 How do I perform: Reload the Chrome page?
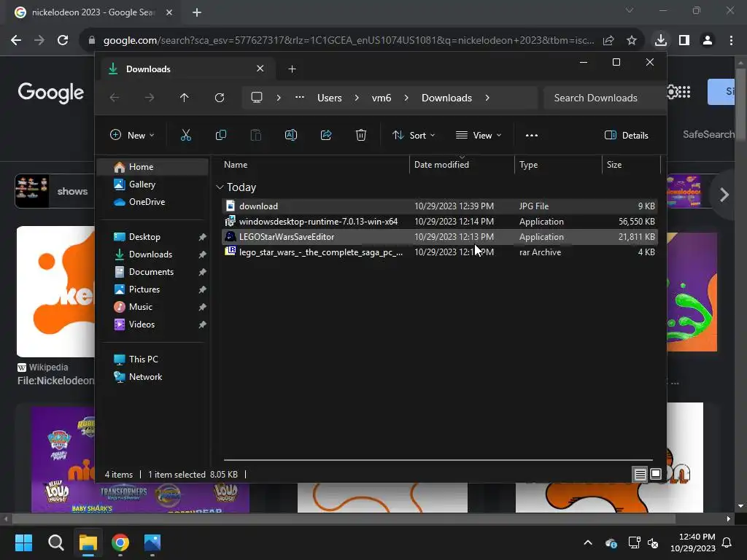click(x=63, y=40)
